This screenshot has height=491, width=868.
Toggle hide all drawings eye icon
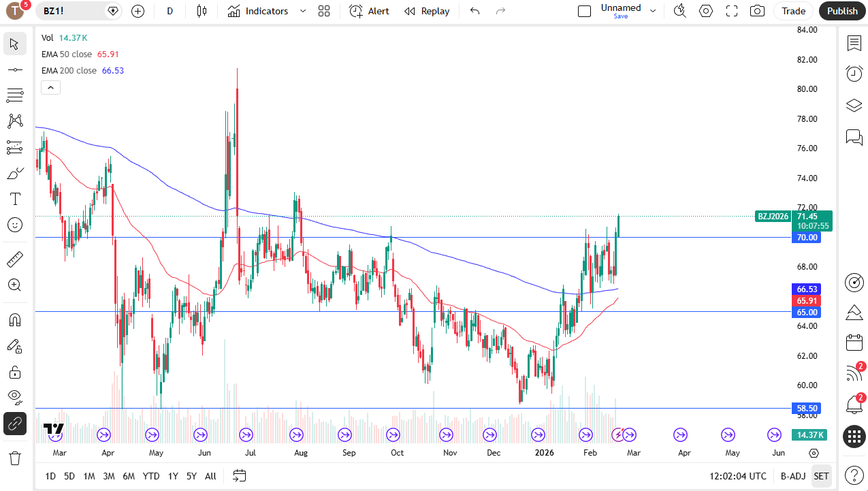coord(15,398)
